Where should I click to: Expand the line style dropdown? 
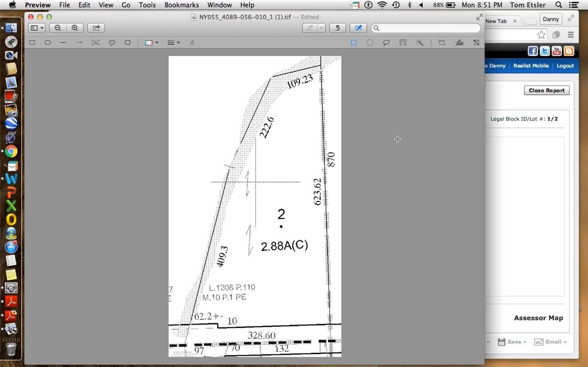(x=174, y=42)
